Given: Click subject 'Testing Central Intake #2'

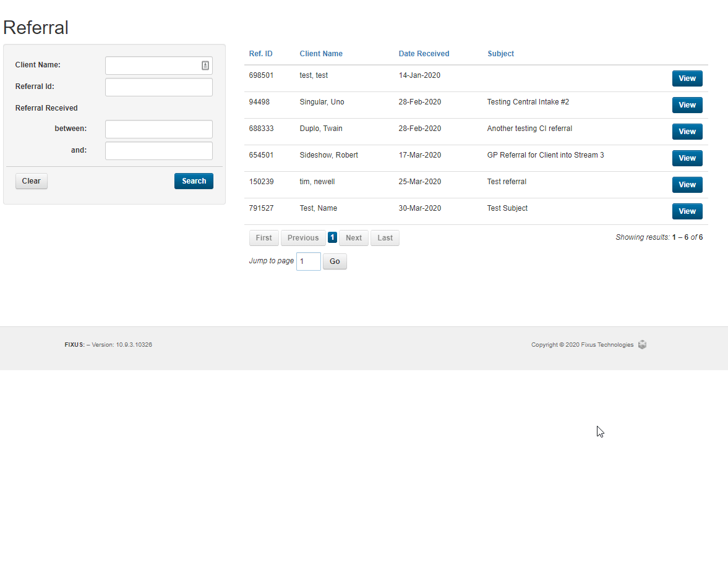Looking at the screenshot, I should 528,102.
